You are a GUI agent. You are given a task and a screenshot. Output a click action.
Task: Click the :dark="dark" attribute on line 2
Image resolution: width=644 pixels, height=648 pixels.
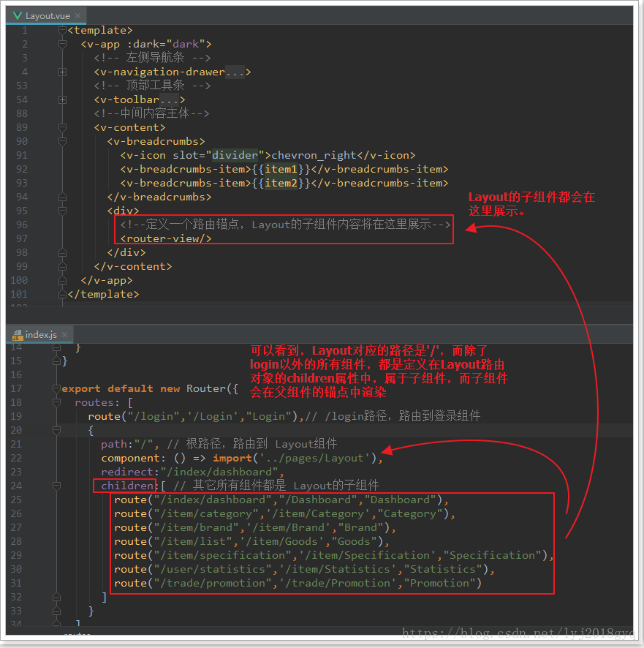pyautogui.click(x=166, y=44)
